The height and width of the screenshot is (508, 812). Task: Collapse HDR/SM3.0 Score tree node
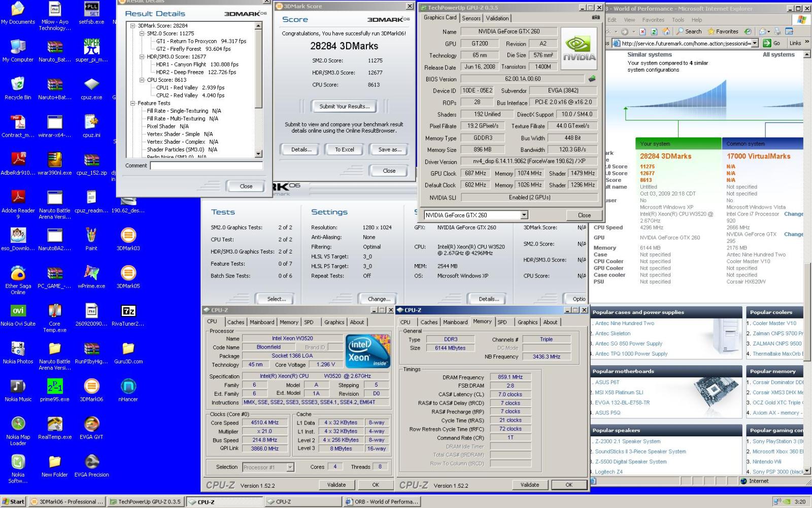click(142, 57)
